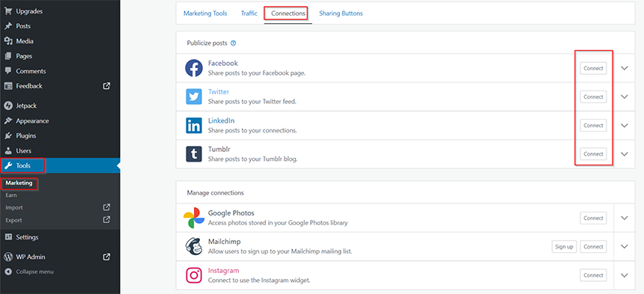Click the Publicize posts help icon

234,43
